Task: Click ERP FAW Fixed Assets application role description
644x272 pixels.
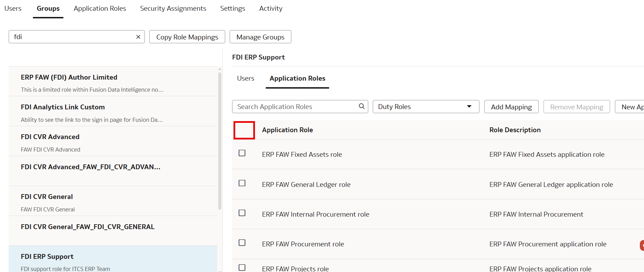Action: click(547, 154)
